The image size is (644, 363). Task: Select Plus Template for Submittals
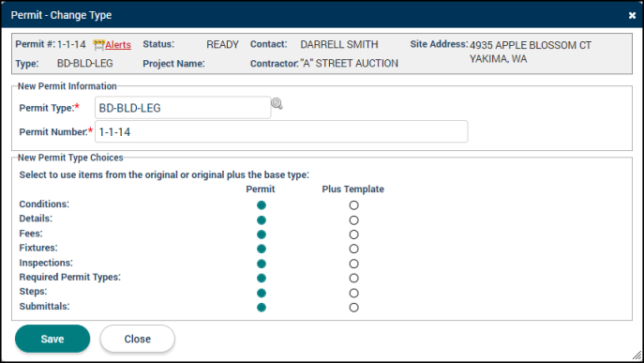click(x=353, y=307)
